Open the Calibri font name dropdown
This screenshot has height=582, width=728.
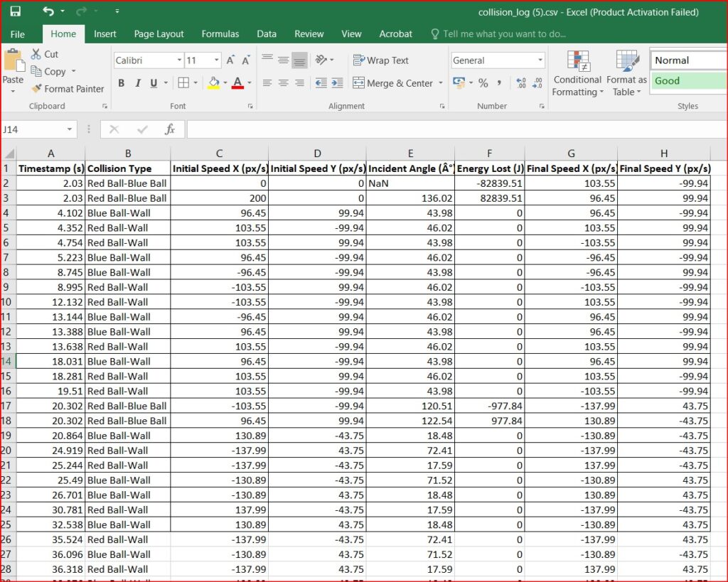[x=179, y=61]
